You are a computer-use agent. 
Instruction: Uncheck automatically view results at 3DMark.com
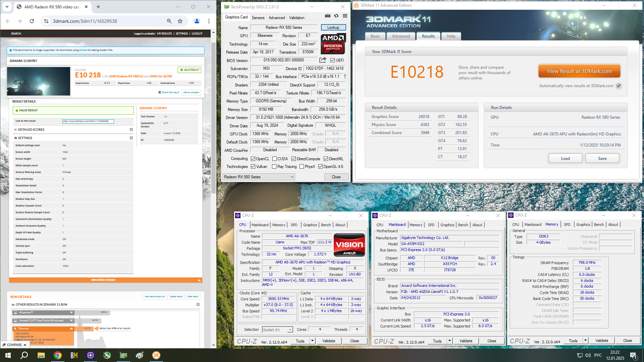pyautogui.click(x=619, y=86)
